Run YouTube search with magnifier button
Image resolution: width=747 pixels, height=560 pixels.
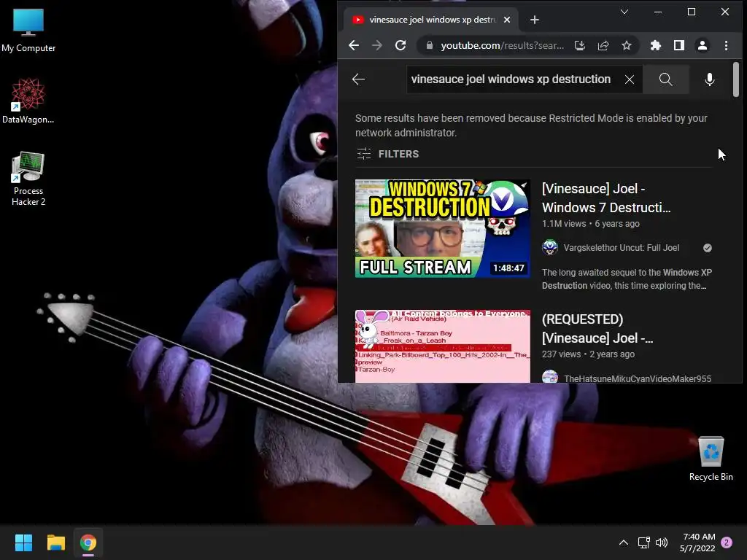click(x=666, y=79)
